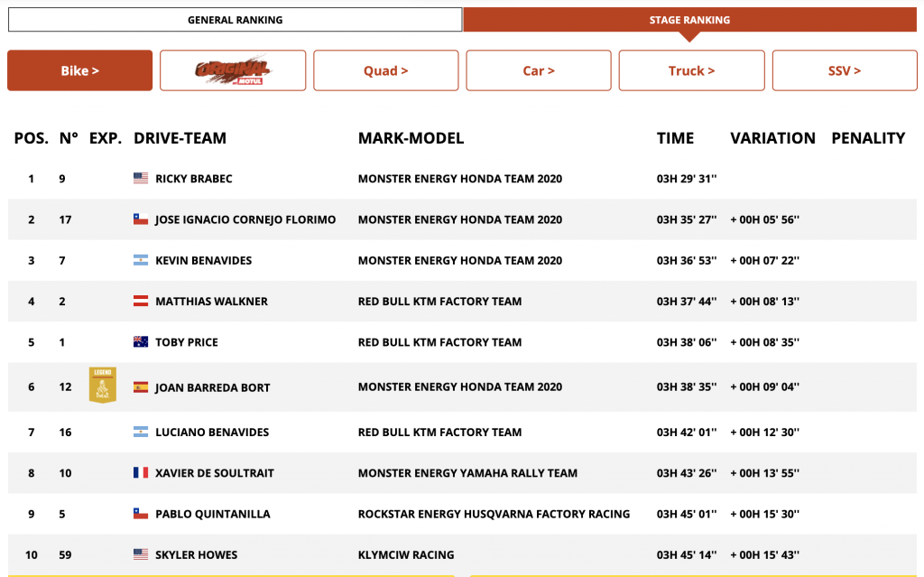Select time 03H 42' 01''
The width and height of the screenshot is (924, 577).
tap(687, 433)
